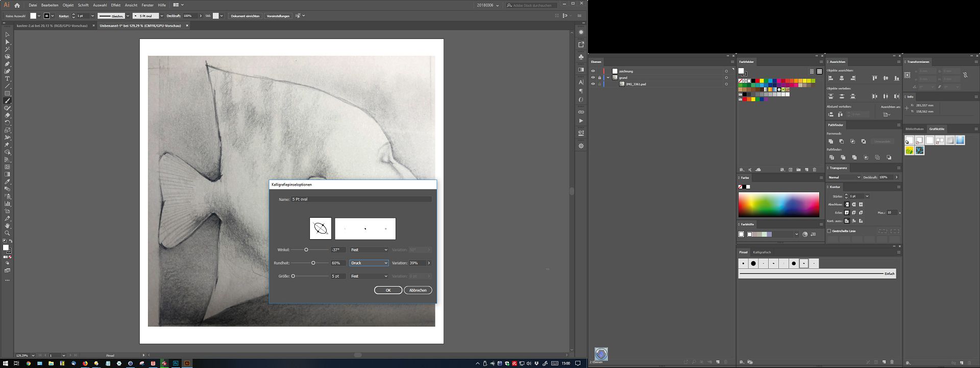
Task: Toggle visibility of IMG_3361.psd sublayer
Action: (x=593, y=84)
